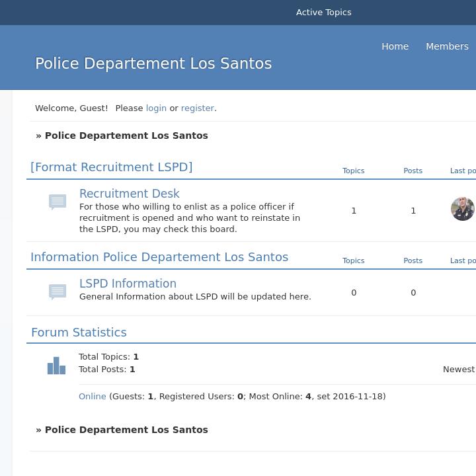The width and height of the screenshot is (476, 476).
Task: Open Active Topics in the top bar
Action: pos(323,12)
